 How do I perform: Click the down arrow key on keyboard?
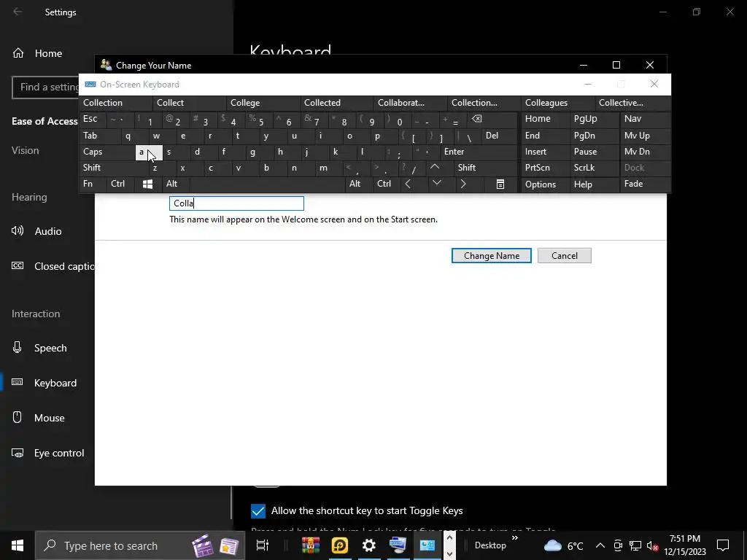point(436,184)
